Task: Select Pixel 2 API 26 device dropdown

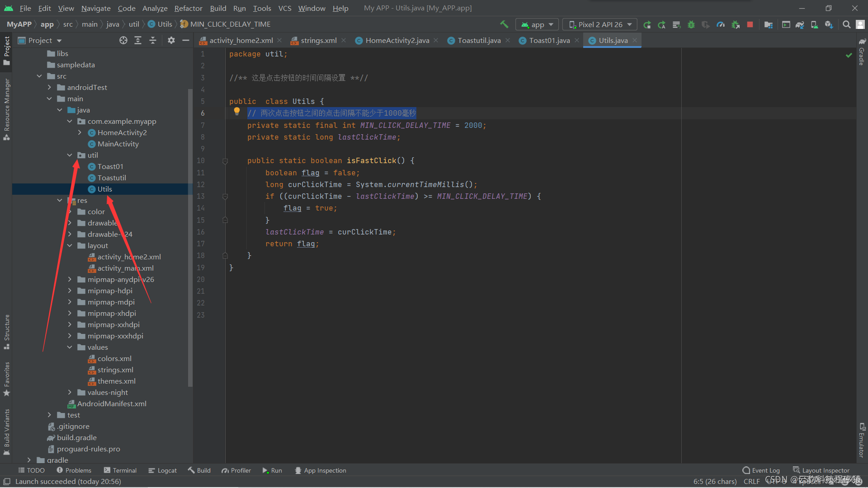Action: point(600,24)
